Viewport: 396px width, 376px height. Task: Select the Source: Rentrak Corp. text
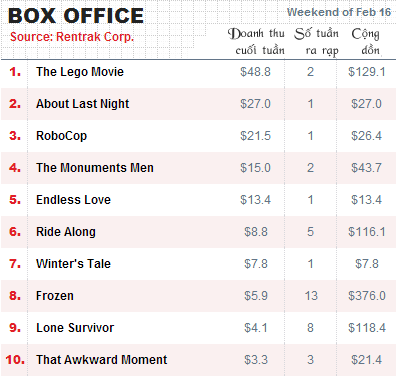(x=72, y=37)
